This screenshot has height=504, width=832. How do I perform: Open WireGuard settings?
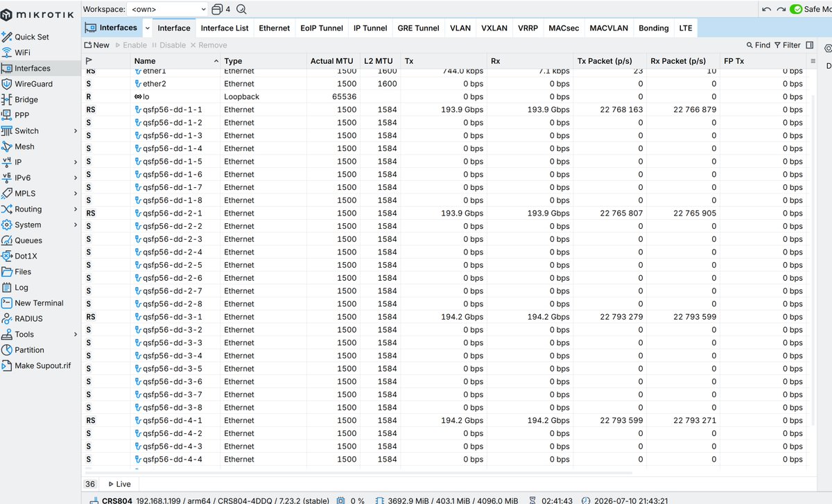point(33,84)
